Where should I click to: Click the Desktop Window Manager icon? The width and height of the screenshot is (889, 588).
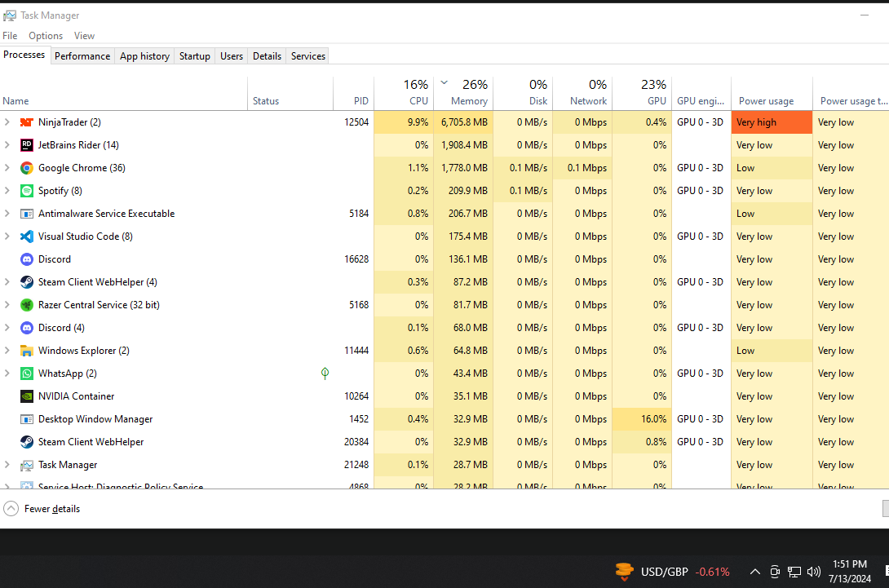27,419
